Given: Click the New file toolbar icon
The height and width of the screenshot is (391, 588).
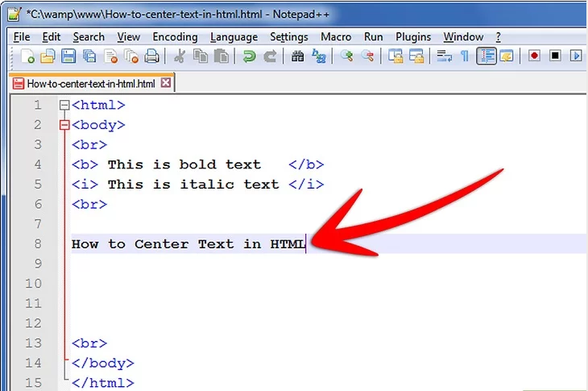Looking at the screenshot, I should (x=28, y=56).
